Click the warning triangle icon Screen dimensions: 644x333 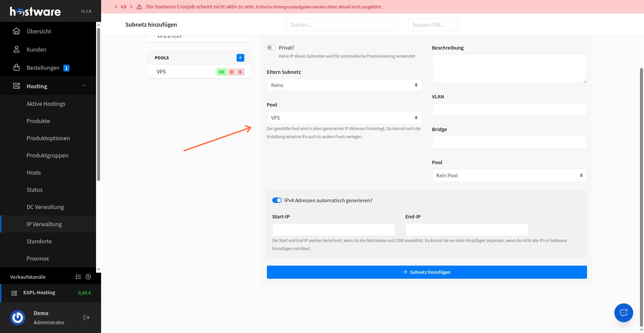[x=139, y=7]
